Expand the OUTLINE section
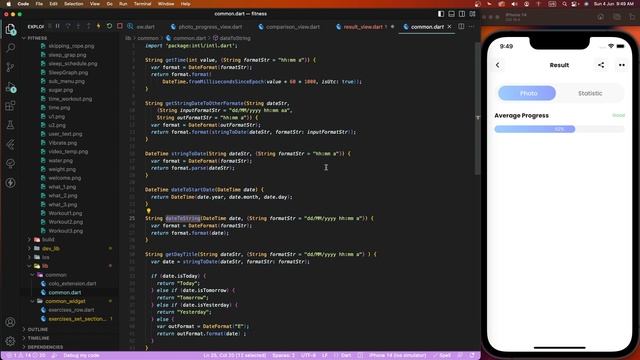This screenshot has height=360, width=640. (x=38, y=329)
